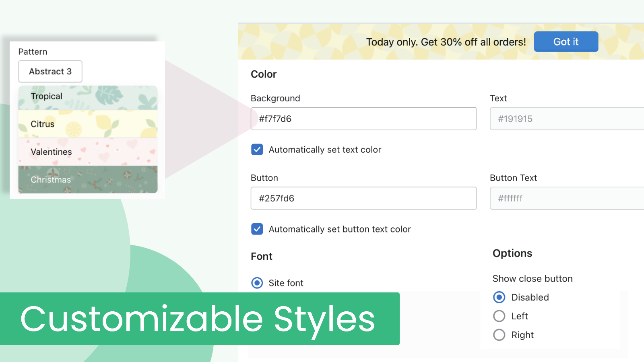Open the Abstract 3 pattern dropdown
This screenshot has width=644, height=362.
coord(50,71)
